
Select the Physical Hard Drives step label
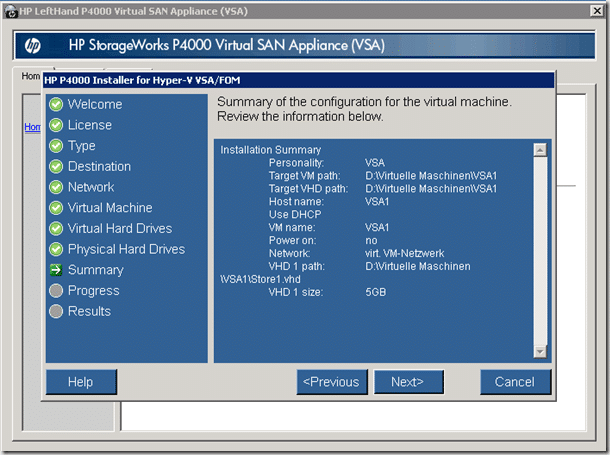(126, 249)
